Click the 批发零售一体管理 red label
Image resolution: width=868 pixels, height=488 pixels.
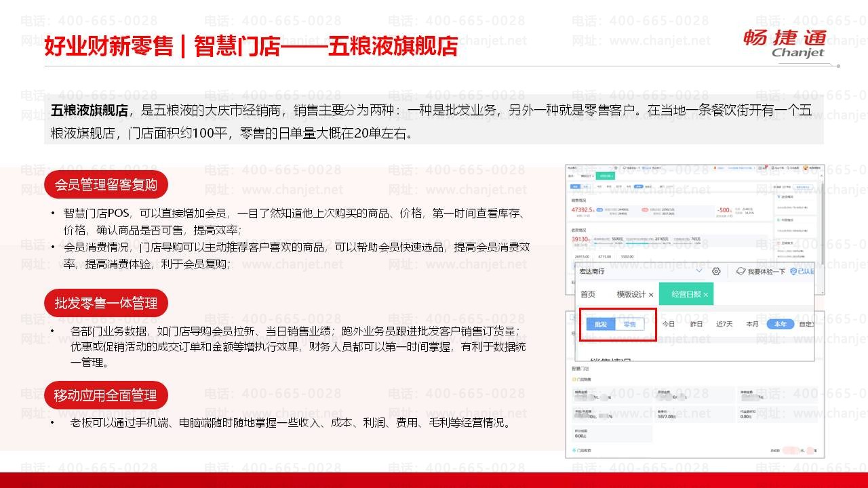coord(105,303)
